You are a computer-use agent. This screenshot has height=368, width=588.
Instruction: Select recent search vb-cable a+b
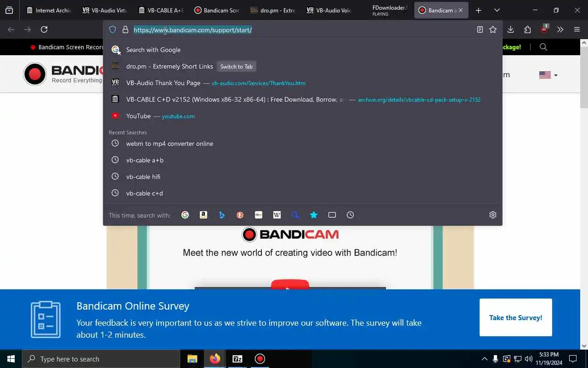pos(303,160)
